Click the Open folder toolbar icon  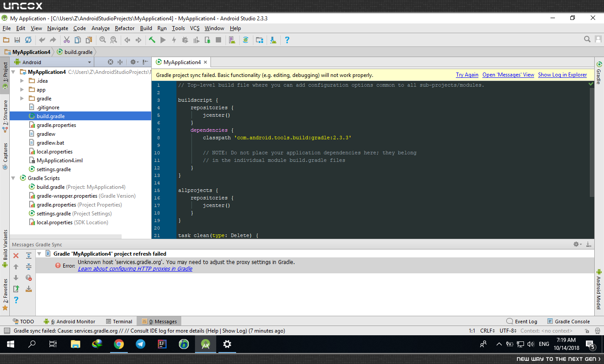tap(6, 40)
